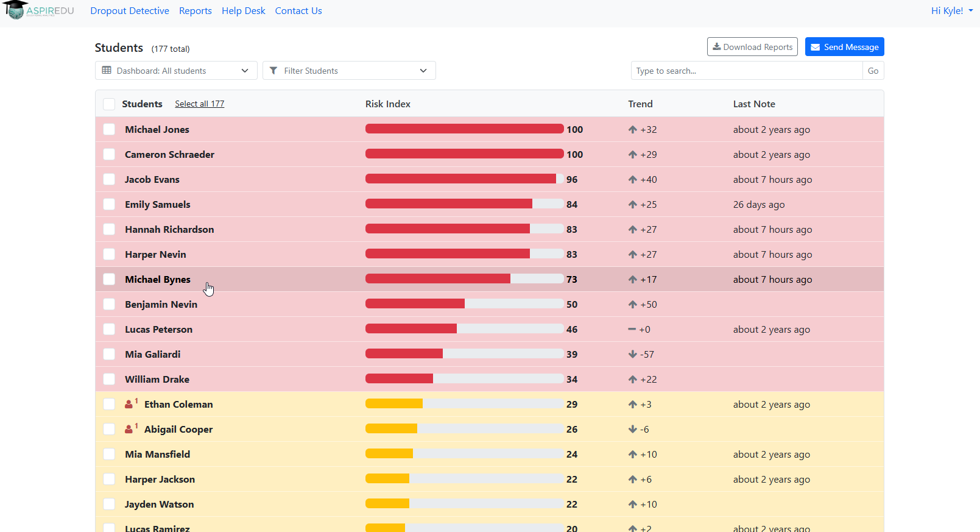Click Benjamin Nevin's risk index bar

point(465,304)
